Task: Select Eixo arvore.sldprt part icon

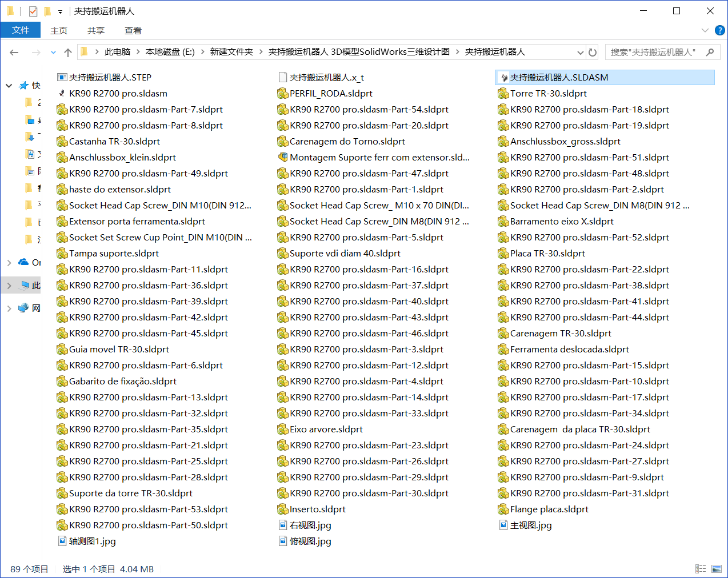Action: pos(283,430)
